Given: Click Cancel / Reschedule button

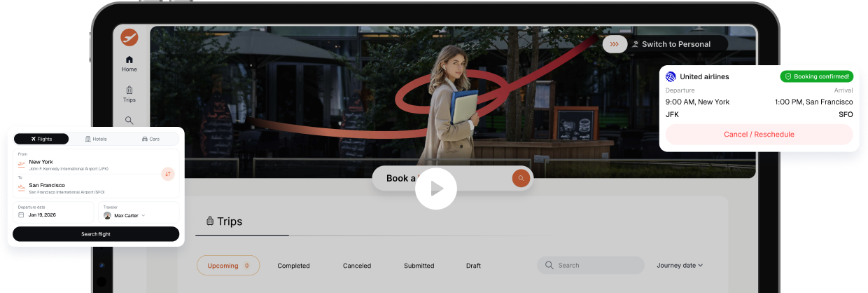Looking at the screenshot, I should click(759, 135).
